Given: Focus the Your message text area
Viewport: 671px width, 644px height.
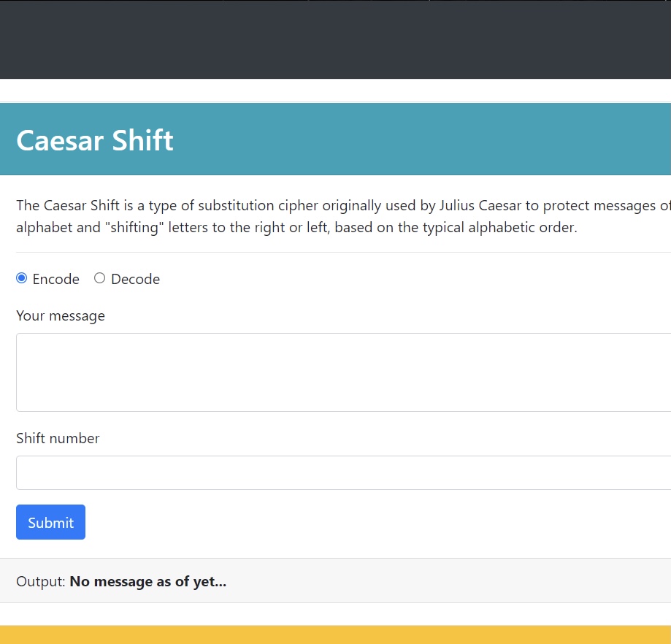Looking at the screenshot, I should (x=343, y=372).
